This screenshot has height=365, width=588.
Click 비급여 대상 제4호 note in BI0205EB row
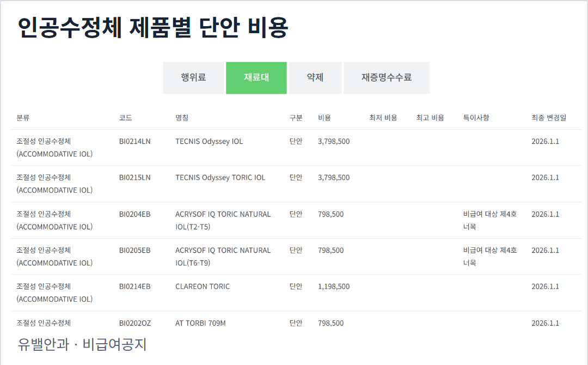pyautogui.click(x=490, y=257)
